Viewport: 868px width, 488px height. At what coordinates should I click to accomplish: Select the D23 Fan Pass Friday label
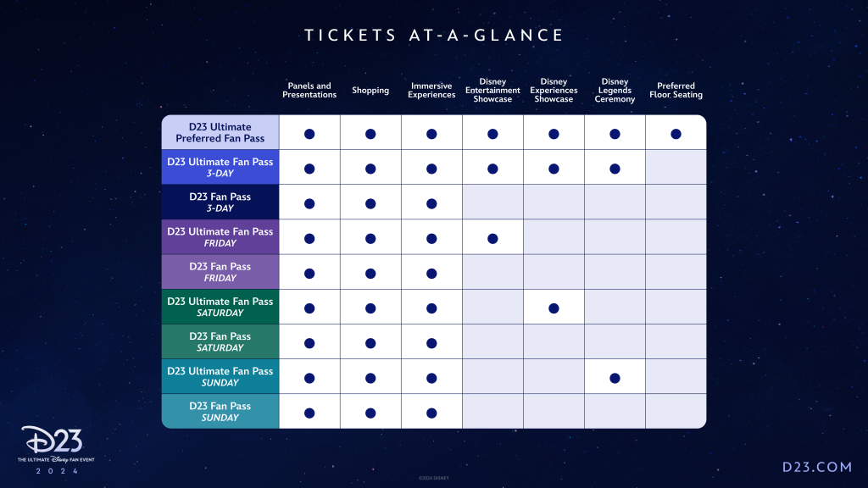(220, 272)
